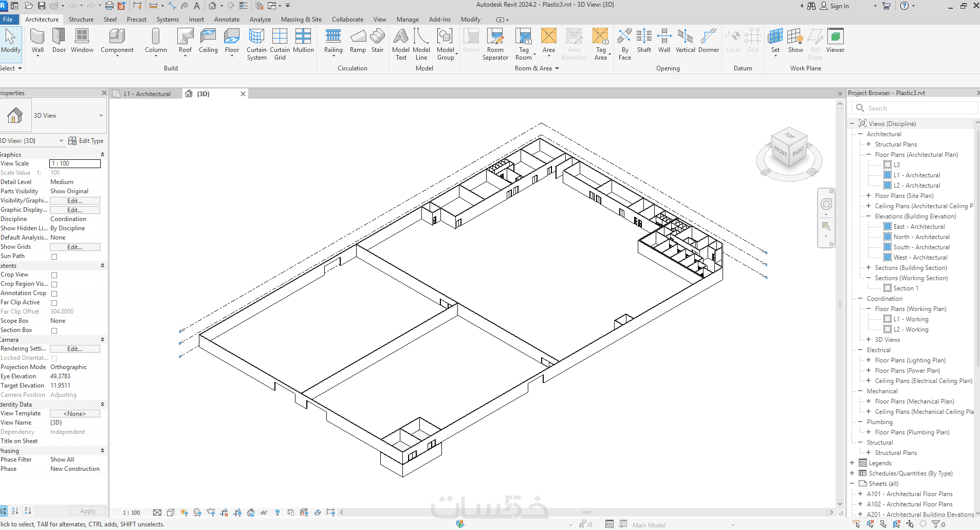Toggle the Sun Path checkbox
Image resolution: width=980 pixels, height=530 pixels.
54,257
